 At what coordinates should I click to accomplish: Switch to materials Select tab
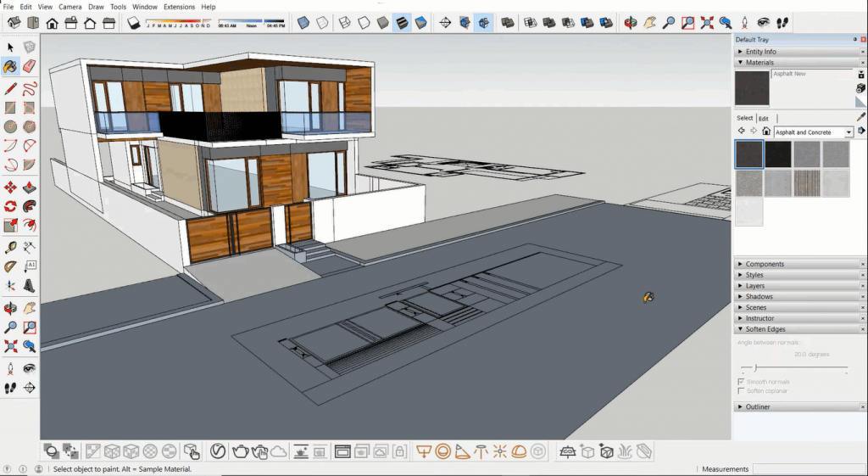(744, 118)
